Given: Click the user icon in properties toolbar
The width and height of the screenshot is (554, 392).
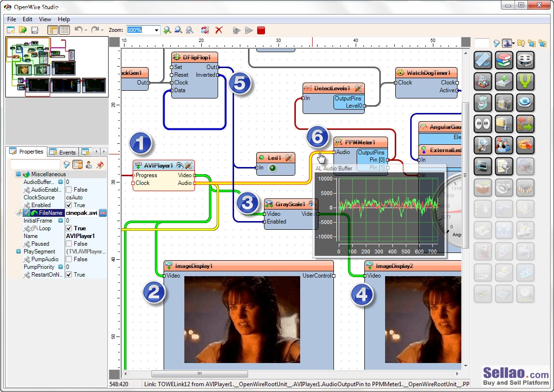Looking at the screenshot, I should (x=89, y=164).
